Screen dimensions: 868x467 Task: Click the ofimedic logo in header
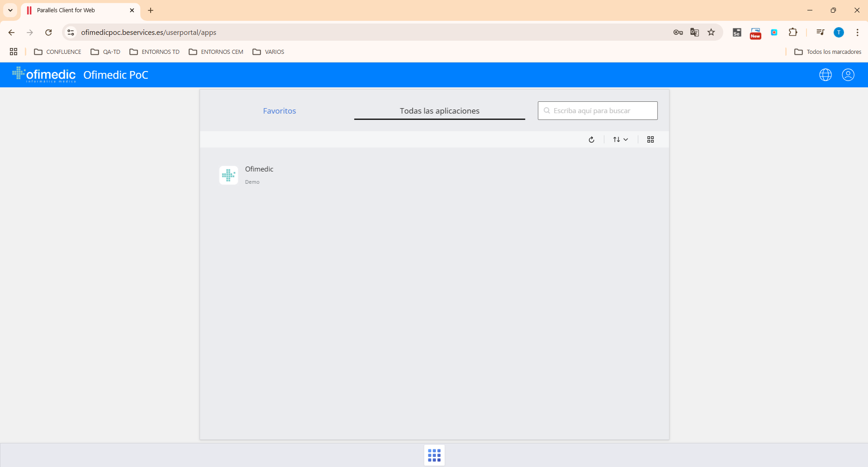(44, 75)
